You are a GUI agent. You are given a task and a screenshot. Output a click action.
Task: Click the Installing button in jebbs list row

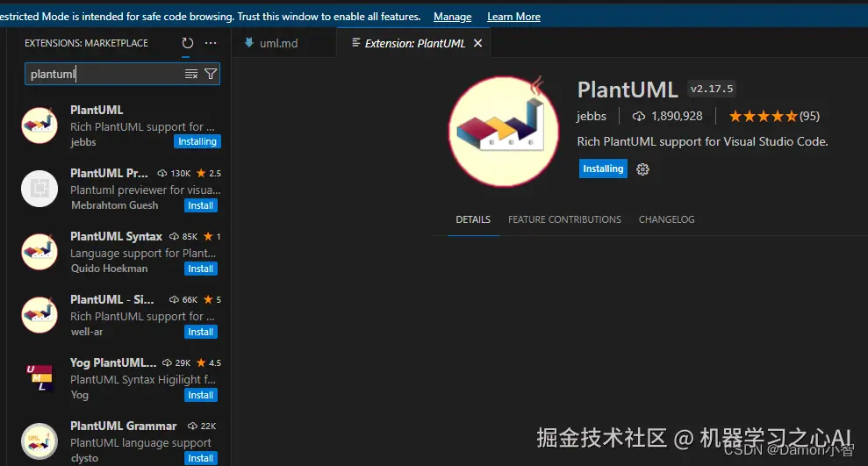(197, 141)
